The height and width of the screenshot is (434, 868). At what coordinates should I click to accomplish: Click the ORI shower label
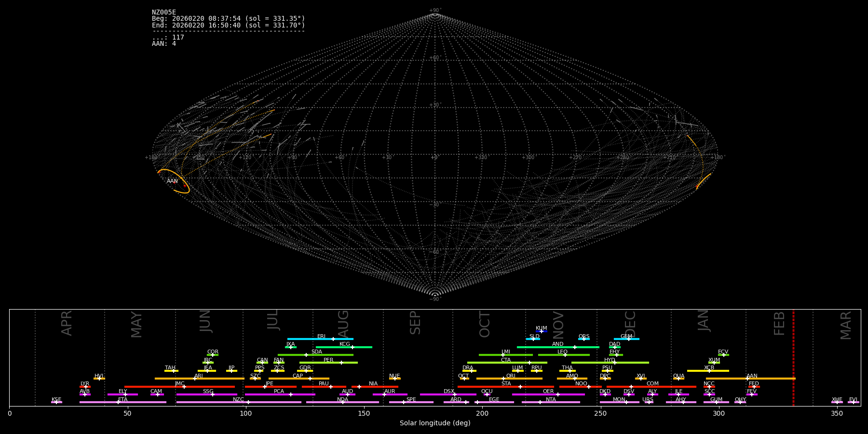(511, 376)
